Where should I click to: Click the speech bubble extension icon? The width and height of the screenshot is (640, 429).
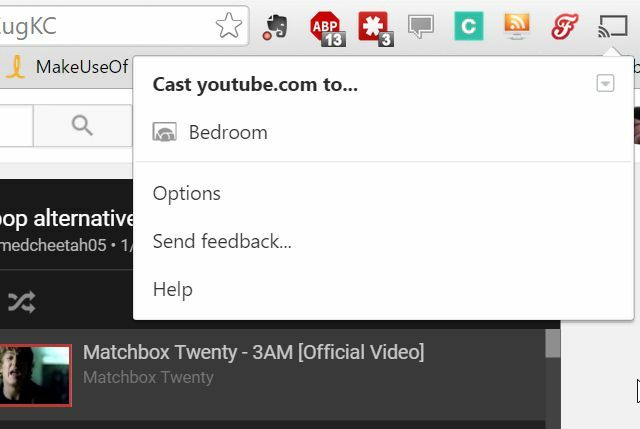(421, 27)
